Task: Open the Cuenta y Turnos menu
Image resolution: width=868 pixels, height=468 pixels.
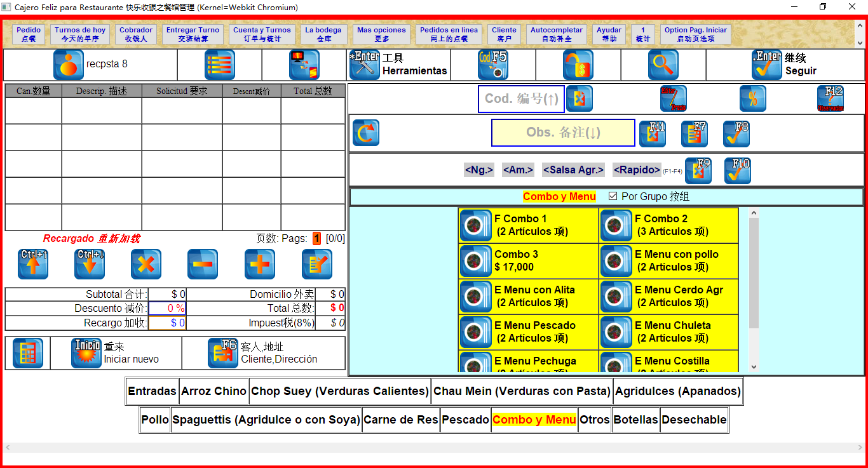Action: coord(262,34)
